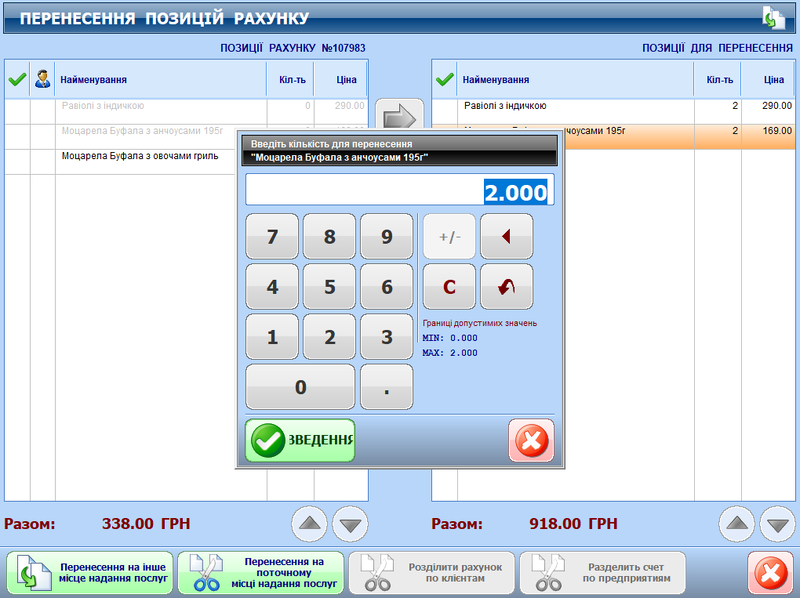Viewport: 800px width, 598px height.
Task: Select Перенесення на поточному місці надання послуг
Action: [x=261, y=573]
